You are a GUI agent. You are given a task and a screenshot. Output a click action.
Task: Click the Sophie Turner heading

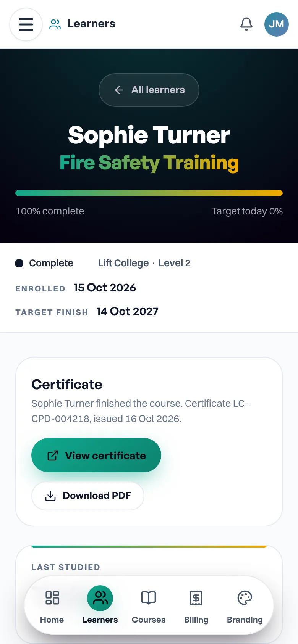coord(149,135)
